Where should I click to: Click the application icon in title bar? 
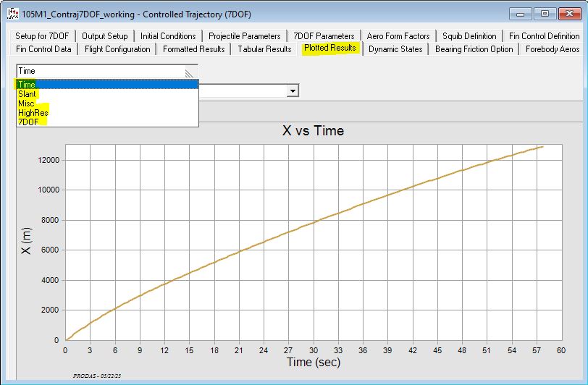click(x=12, y=14)
